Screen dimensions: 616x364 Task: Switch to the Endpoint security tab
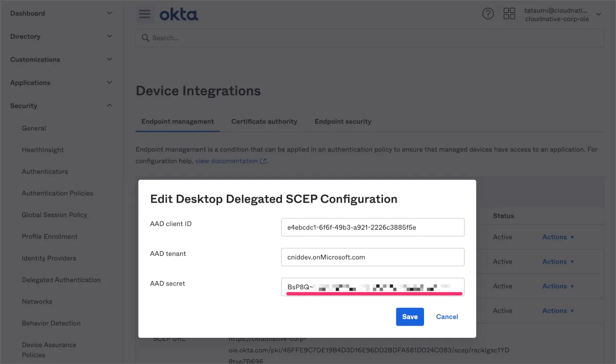(343, 122)
